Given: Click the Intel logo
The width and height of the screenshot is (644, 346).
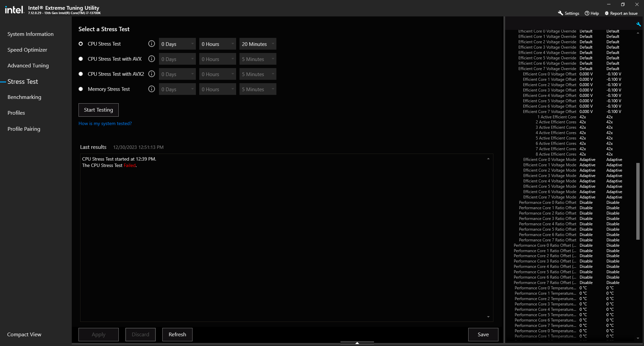Looking at the screenshot, I should coord(14,10).
